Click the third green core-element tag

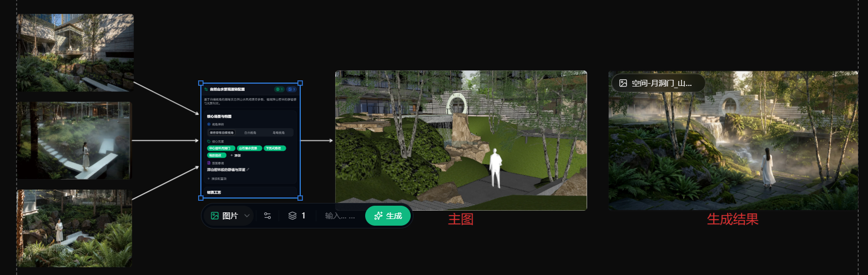click(x=275, y=148)
